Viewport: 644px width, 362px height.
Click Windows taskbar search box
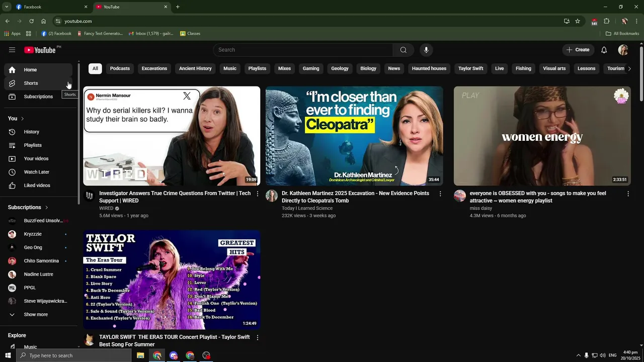click(x=74, y=355)
